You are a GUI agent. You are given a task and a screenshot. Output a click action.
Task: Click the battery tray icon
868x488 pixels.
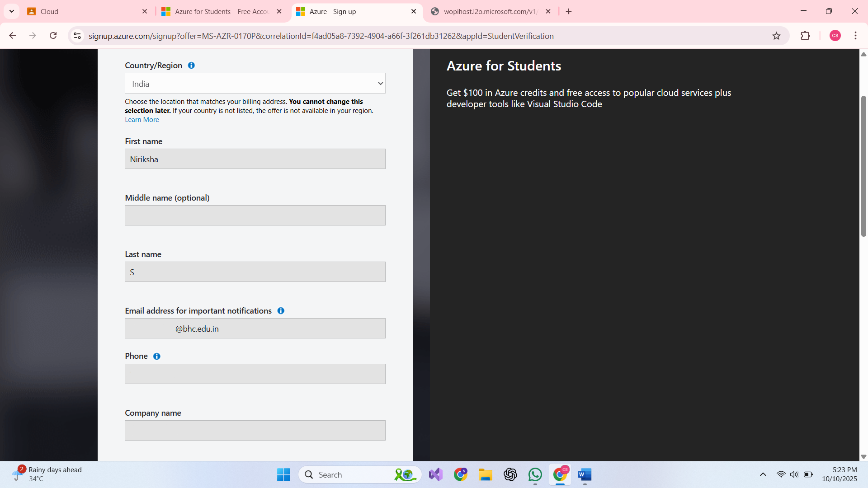[808, 474]
